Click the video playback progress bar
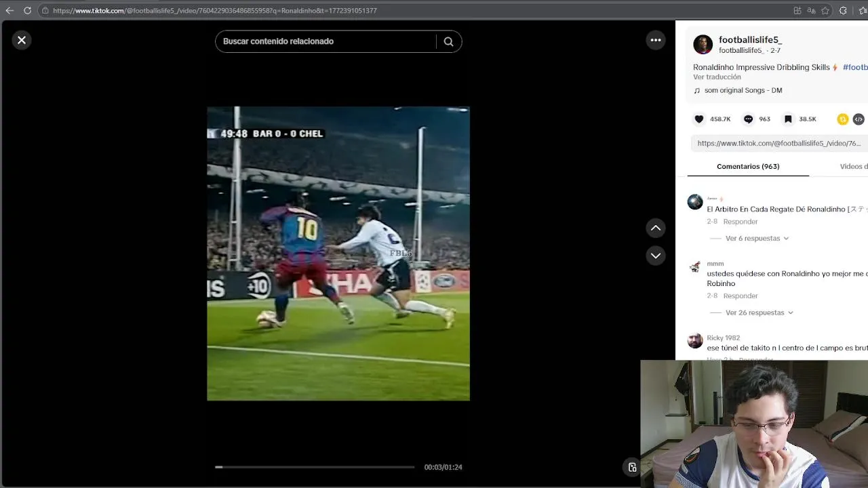This screenshot has width=868, height=488. [315, 467]
